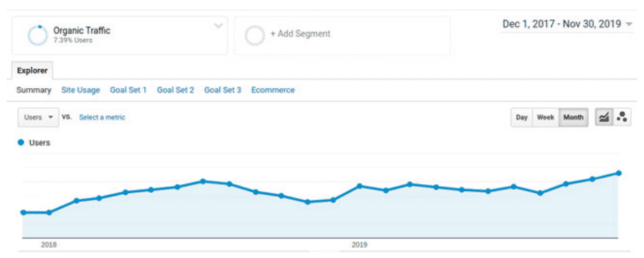Image resolution: width=644 pixels, height=258 pixels.
Task: Set chart granularity to Month
Action: (573, 117)
